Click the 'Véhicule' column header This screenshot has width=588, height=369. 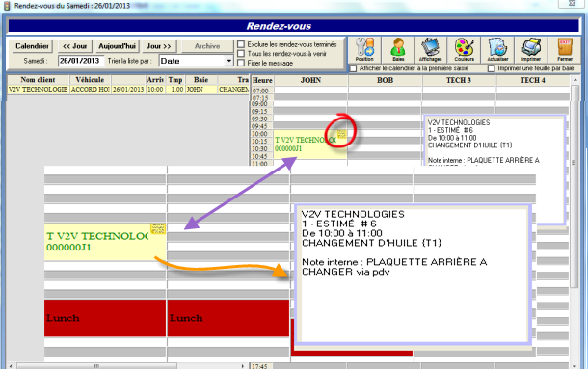pos(90,80)
